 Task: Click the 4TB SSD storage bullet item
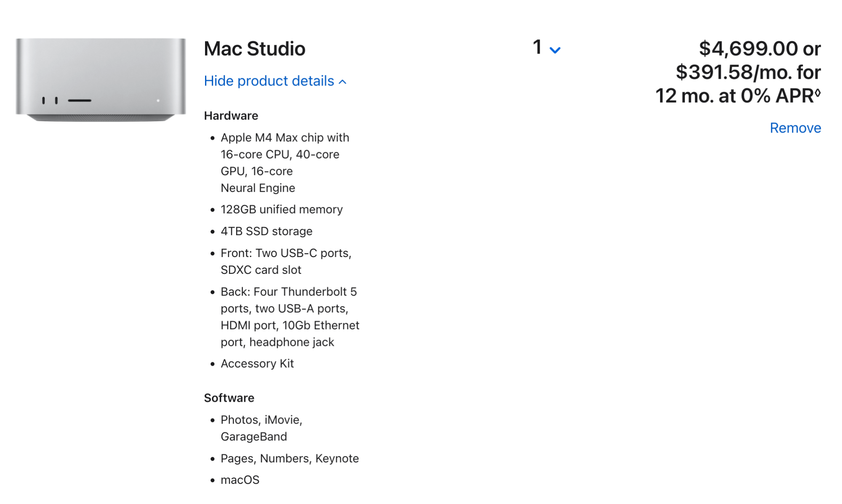pos(266,231)
